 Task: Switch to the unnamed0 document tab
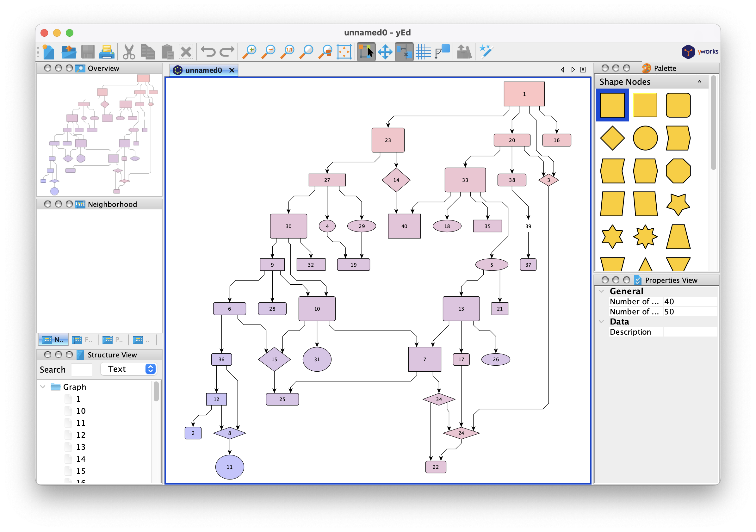pos(203,70)
